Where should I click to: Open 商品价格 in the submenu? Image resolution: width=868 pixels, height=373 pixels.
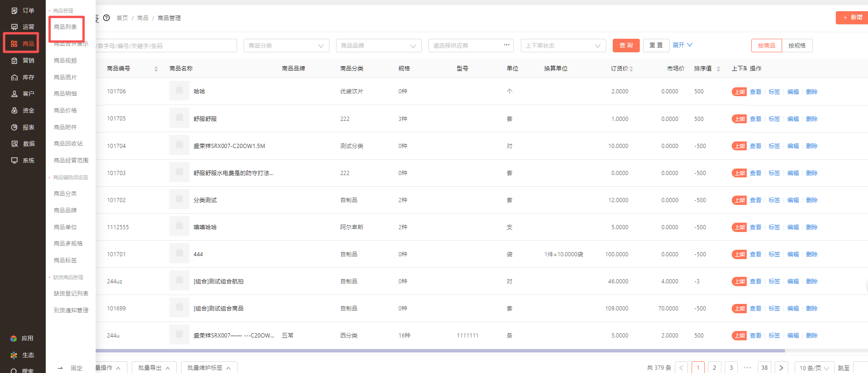65,111
